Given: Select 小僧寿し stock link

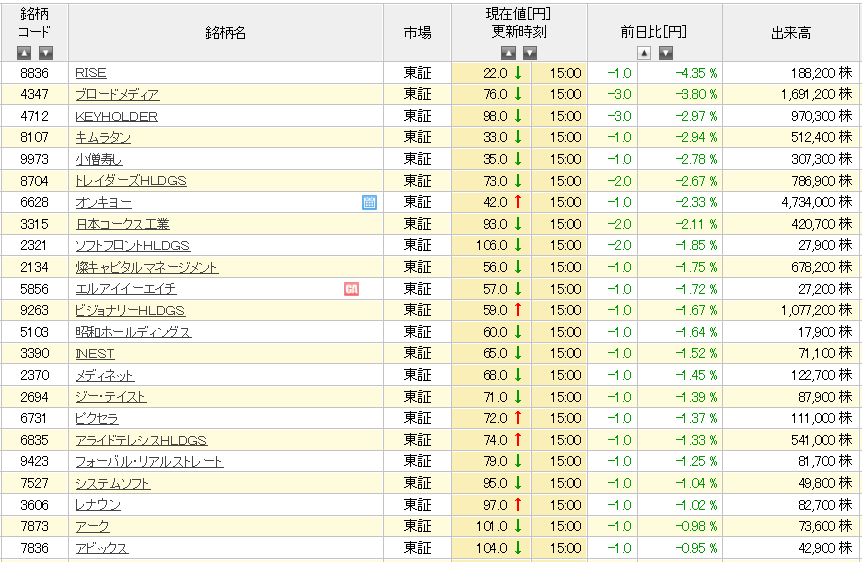Looking at the screenshot, I should (99, 159).
